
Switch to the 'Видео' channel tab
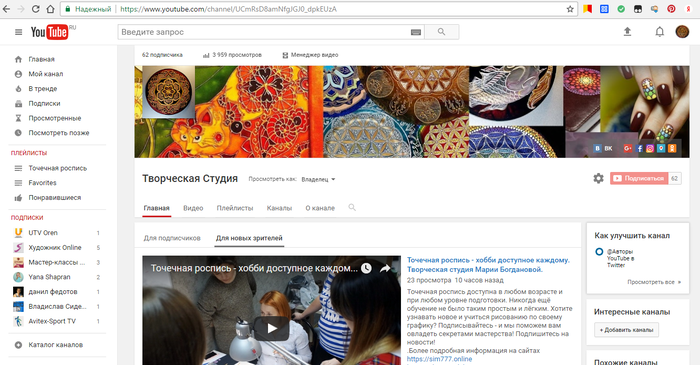(x=193, y=208)
